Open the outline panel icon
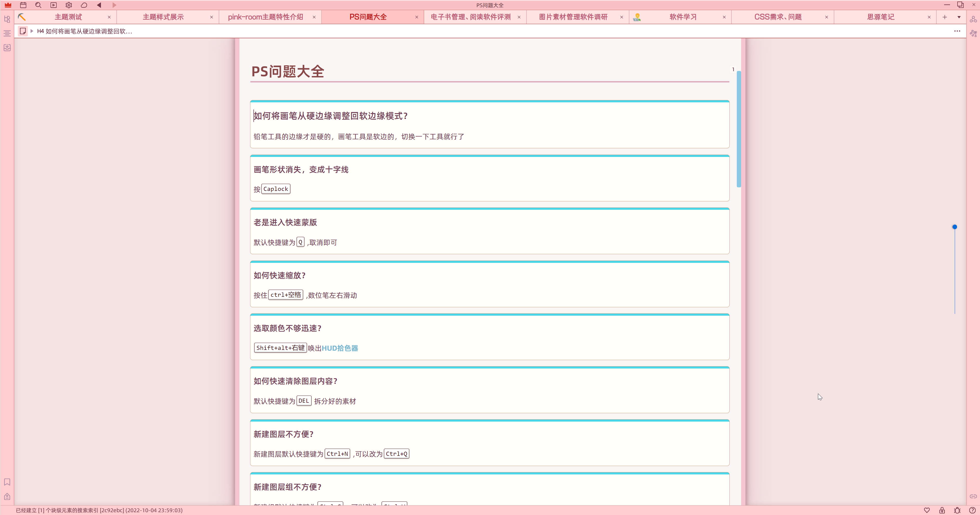This screenshot has width=980, height=515. [x=7, y=33]
